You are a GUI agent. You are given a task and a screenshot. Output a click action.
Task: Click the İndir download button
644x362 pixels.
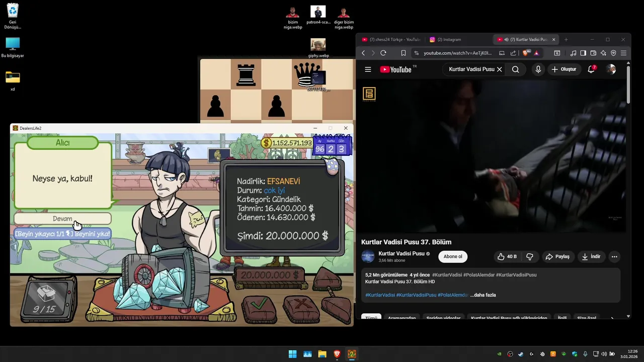pos(591,256)
